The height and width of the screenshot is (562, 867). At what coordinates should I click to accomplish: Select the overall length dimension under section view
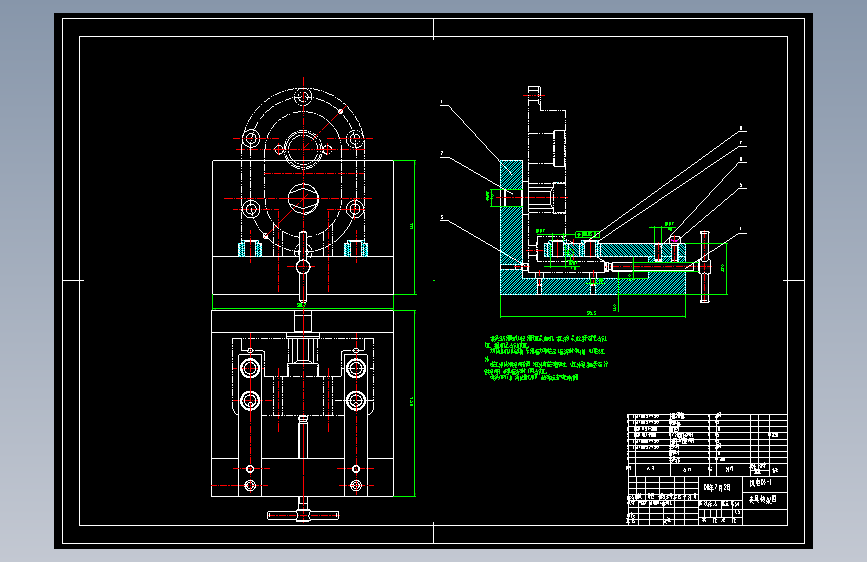(593, 315)
